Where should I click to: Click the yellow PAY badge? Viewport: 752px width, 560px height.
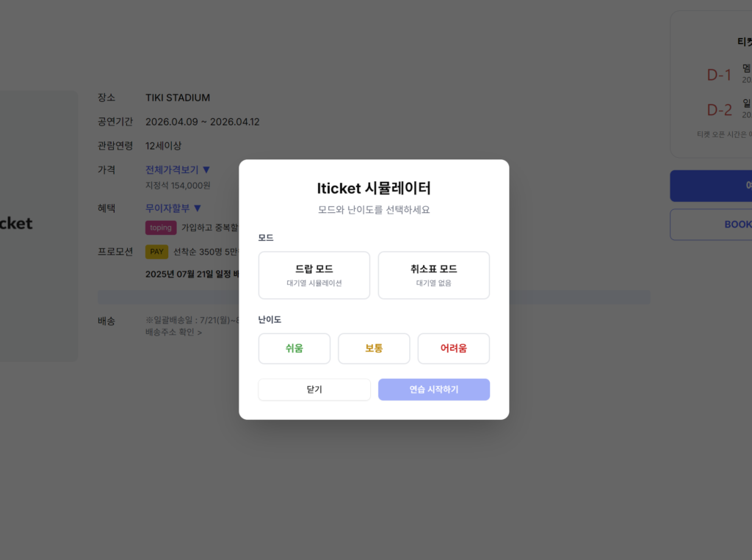pos(156,252)
